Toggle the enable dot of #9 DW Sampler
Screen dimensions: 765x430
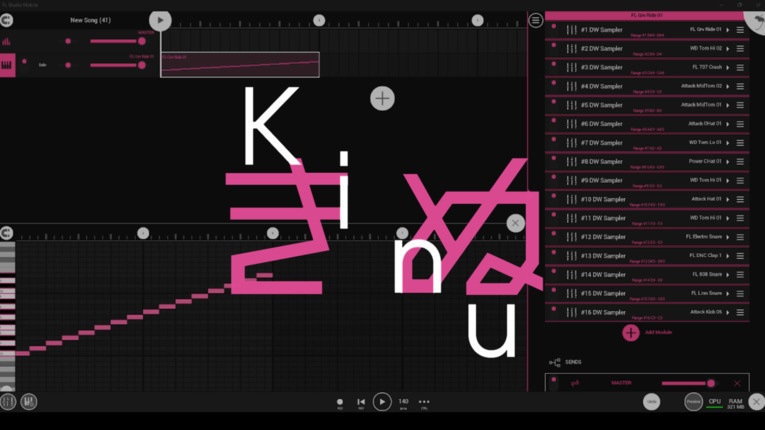coord(554,177)
